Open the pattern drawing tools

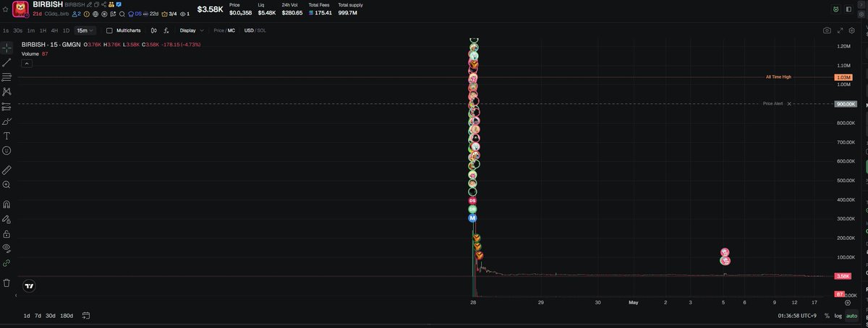tap(7, 92)
